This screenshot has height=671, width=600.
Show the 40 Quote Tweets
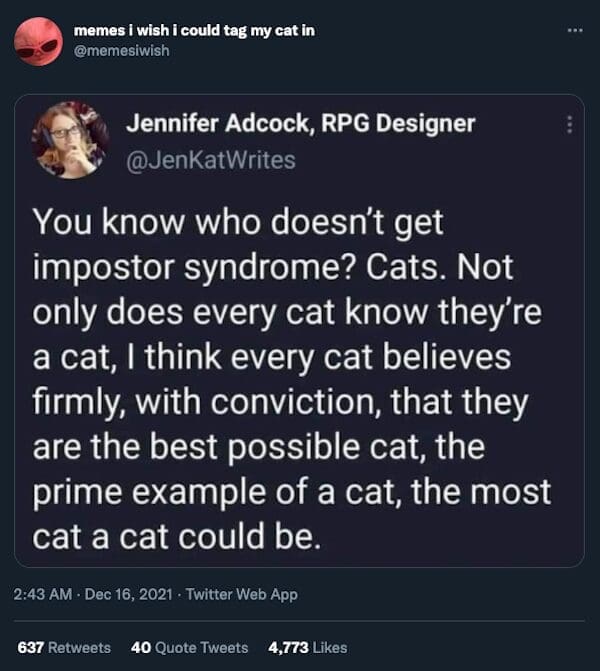pyautogui.click(x=190, y=647)
